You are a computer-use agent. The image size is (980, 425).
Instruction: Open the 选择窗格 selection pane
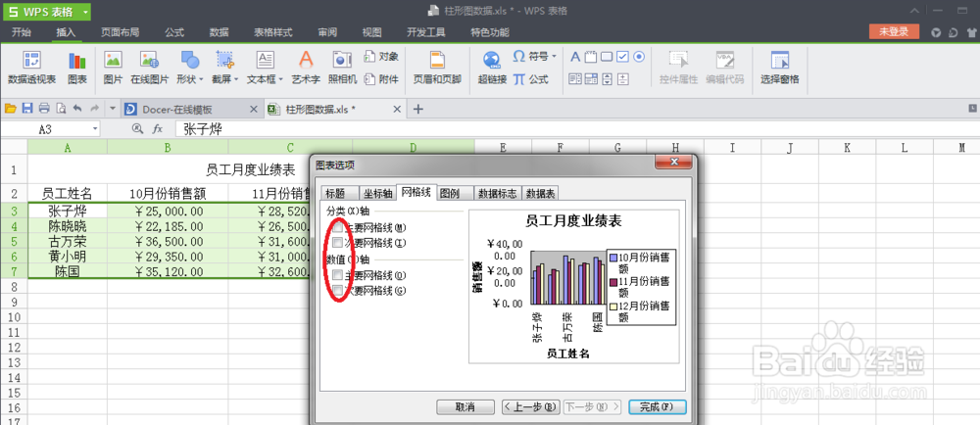point(779,68)
